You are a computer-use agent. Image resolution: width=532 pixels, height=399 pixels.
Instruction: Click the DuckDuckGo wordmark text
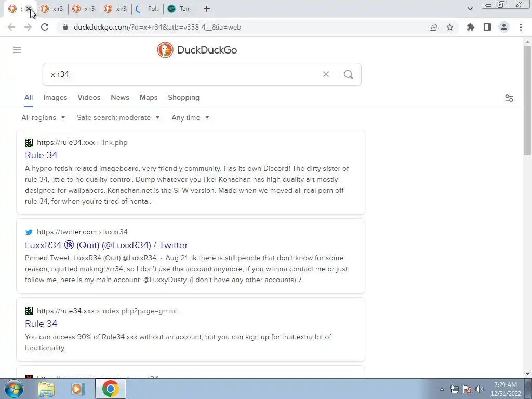[x=207, y=50]
